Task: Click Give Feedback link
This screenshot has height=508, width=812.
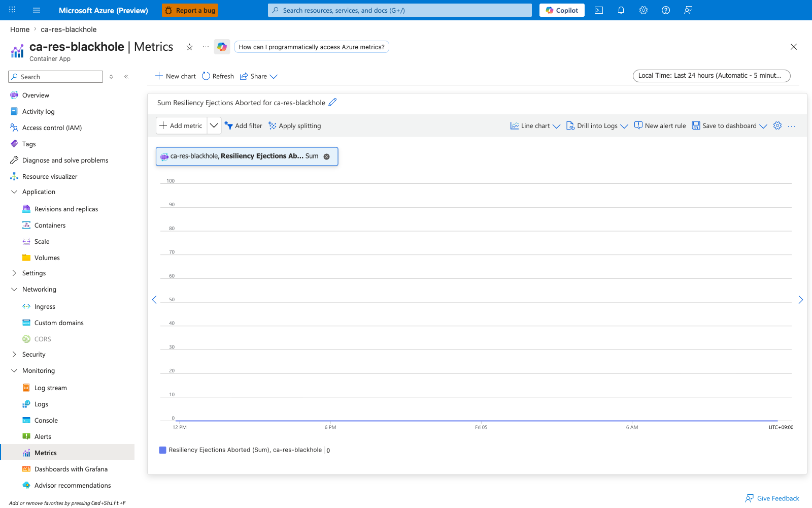Action: pos(772,498)
